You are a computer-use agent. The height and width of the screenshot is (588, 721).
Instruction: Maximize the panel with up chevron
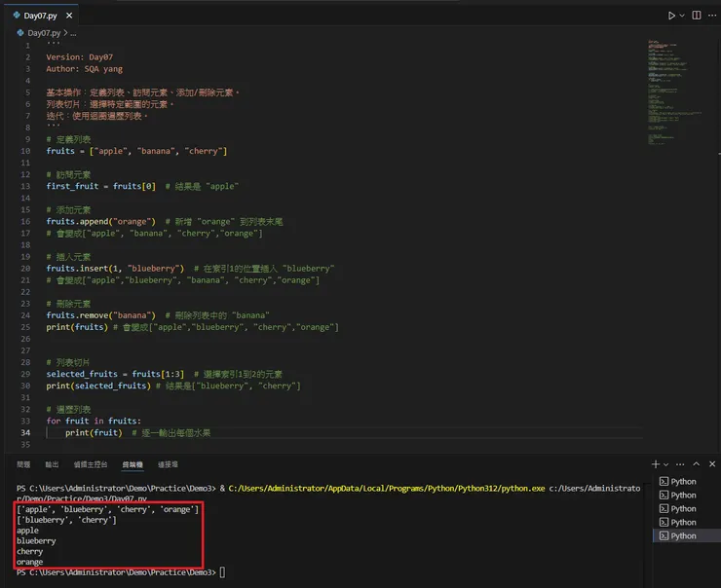[x=697, y=464]
